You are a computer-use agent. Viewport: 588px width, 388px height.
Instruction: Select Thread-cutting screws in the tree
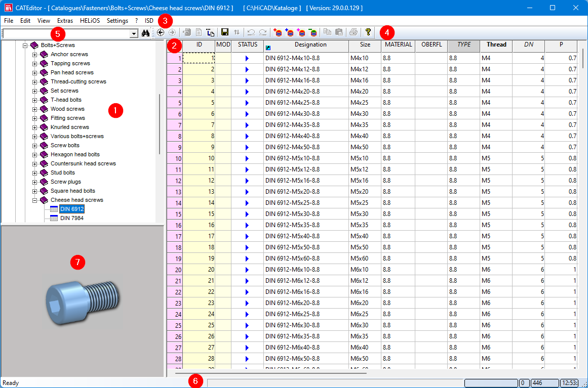(x=79, y=81)
